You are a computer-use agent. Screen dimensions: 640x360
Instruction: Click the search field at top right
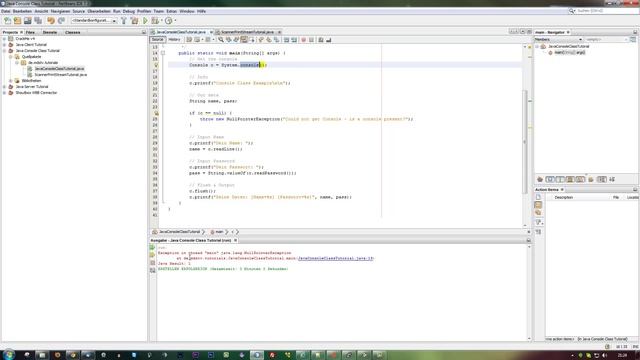pyautogui.click(x=606, y=11)
